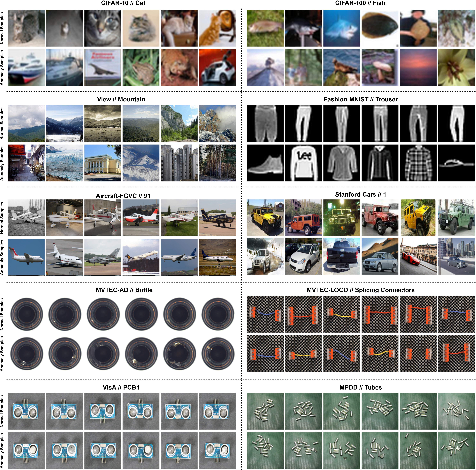Click 'MVTEC-LOCO // Splicing Connectors' heading

[360, 290]
